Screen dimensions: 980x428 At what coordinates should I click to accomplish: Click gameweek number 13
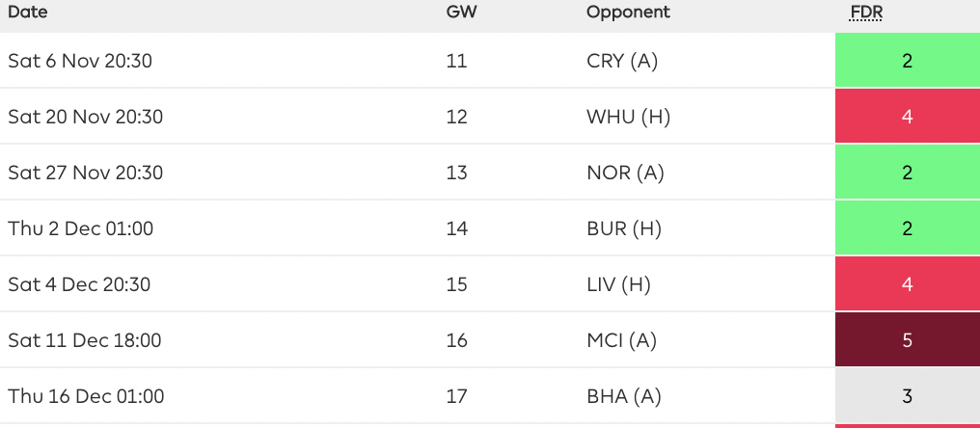pyautogui.click(x=457, y=173)
